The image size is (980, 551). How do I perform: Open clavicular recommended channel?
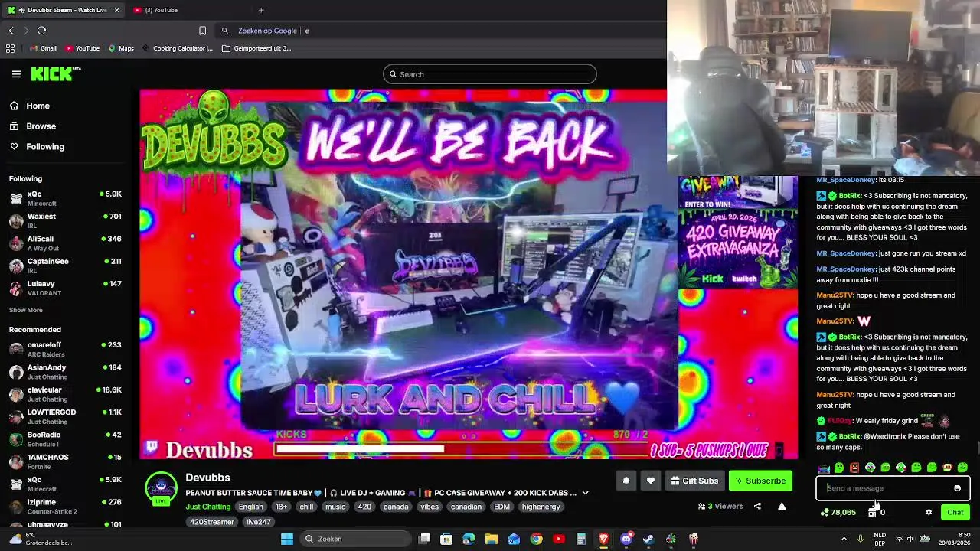(65, 394)
